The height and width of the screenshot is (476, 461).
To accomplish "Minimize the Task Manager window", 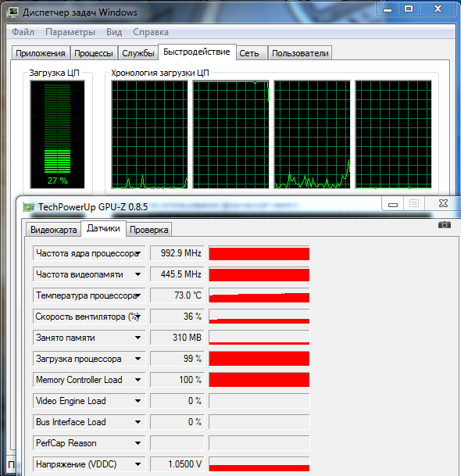I will [x=388, y=9].
